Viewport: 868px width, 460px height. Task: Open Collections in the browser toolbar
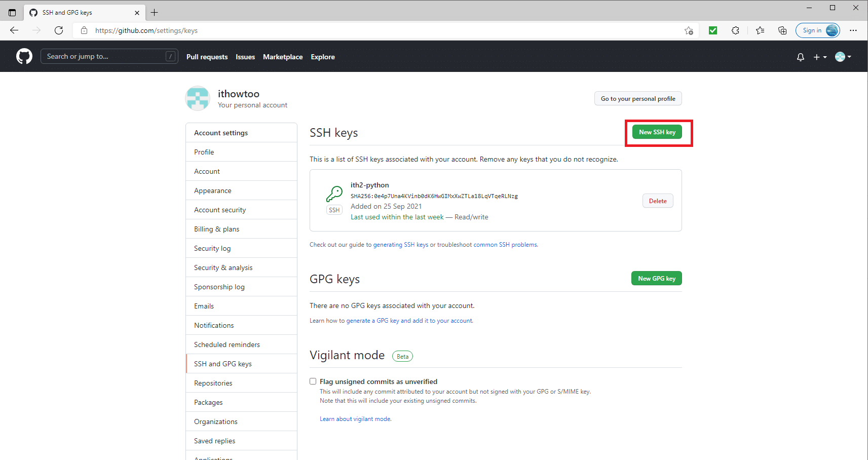[x=782, y=30]
